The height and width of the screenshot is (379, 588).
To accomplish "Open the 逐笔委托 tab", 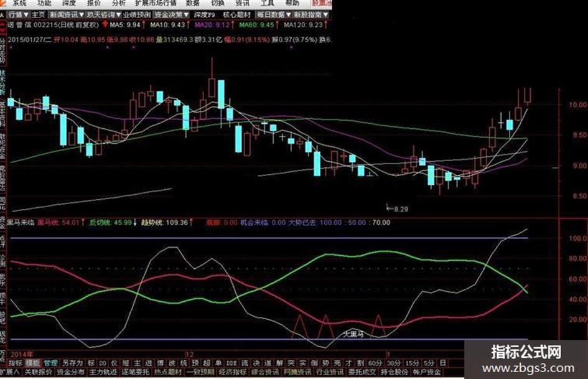I will tap(136, 372).
